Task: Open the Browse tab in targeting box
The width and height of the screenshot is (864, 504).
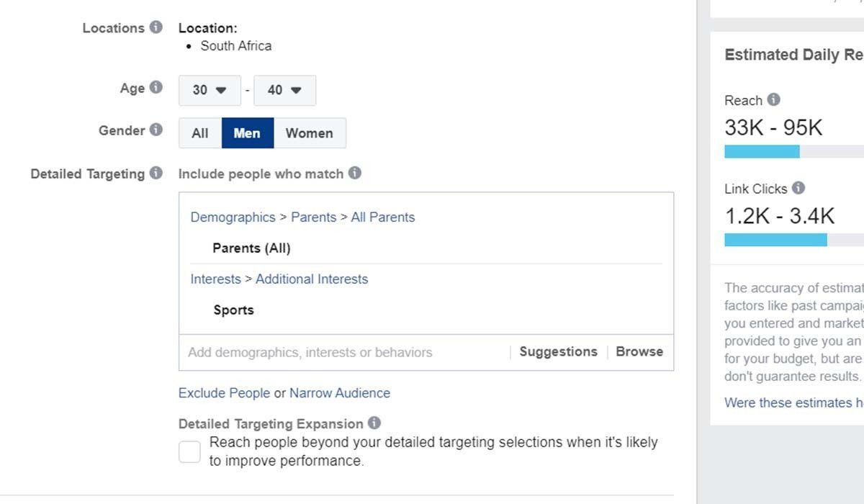Action: (x=639, y=352)
